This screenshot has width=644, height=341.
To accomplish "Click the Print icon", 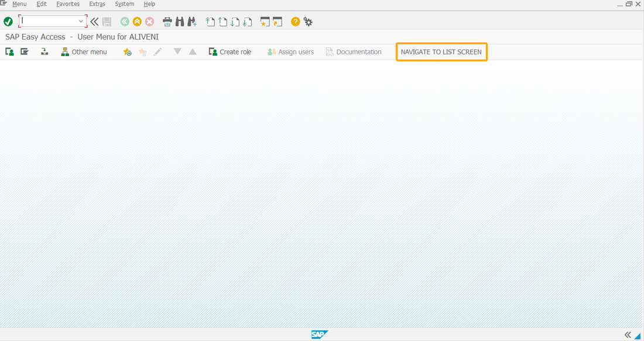I will coord(167,22).
